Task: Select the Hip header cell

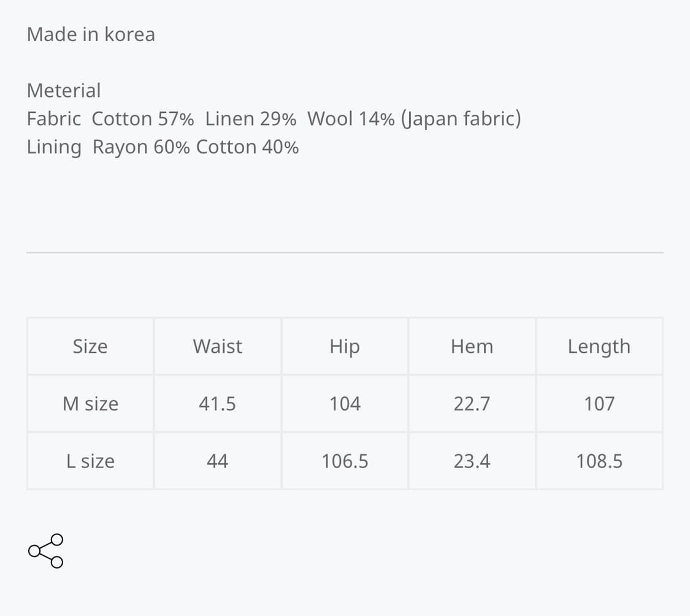Action: (345, 346)
